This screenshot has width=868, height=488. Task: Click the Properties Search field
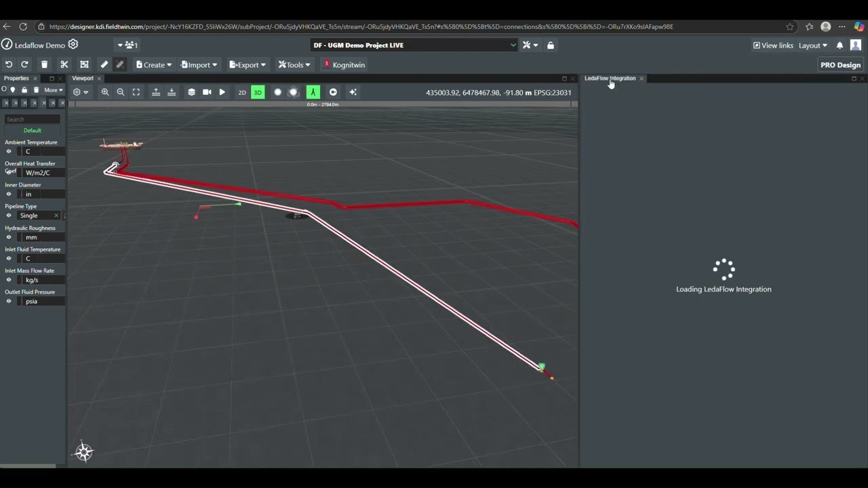click(33, 119)
